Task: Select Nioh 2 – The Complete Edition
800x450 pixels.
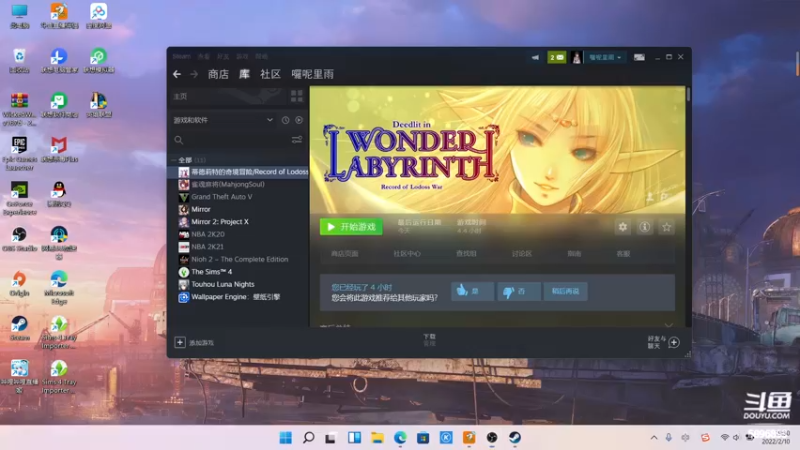Action: click(238, 260)
